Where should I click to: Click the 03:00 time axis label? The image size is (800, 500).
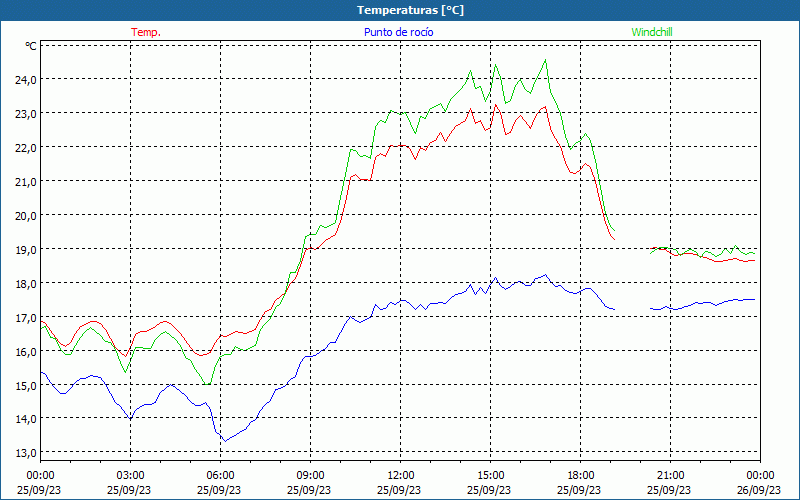tap(130, 476)
